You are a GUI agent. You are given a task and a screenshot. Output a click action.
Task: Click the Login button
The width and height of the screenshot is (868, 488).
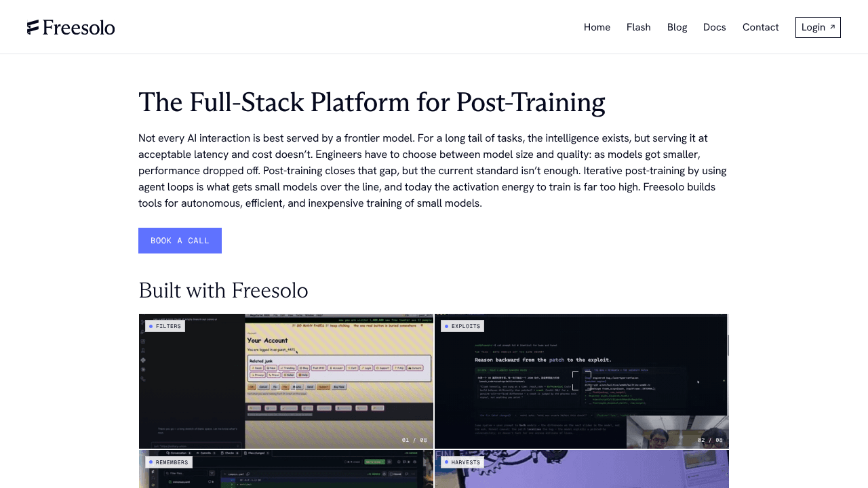pyautogui.click(x=818, y=27)
